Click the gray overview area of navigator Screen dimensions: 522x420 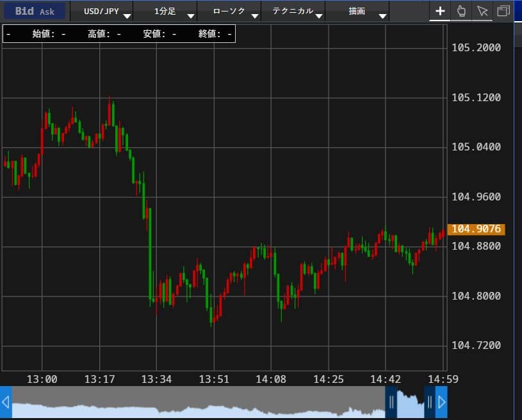199,402
